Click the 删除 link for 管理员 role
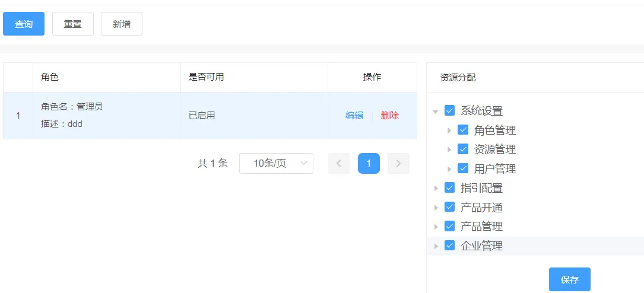644x293 pixels. 390,116
